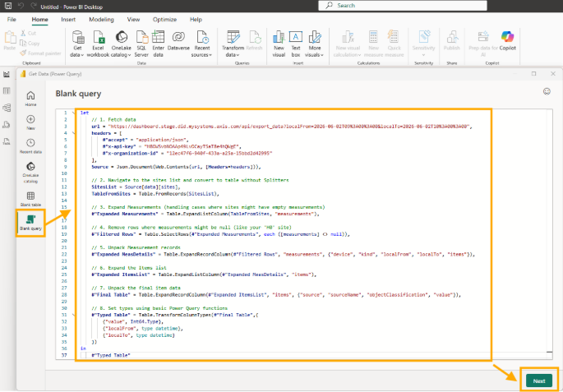
Task: Collapse the let block at line 1
Action: click(x=74, y=113)
